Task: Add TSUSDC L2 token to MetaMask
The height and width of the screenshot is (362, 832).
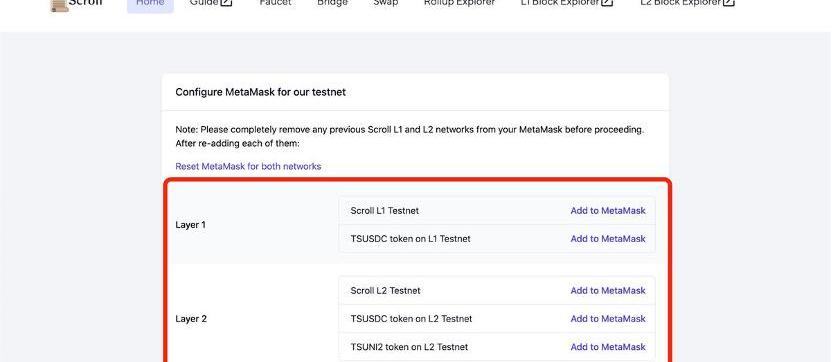Action: tap(608, 319)
